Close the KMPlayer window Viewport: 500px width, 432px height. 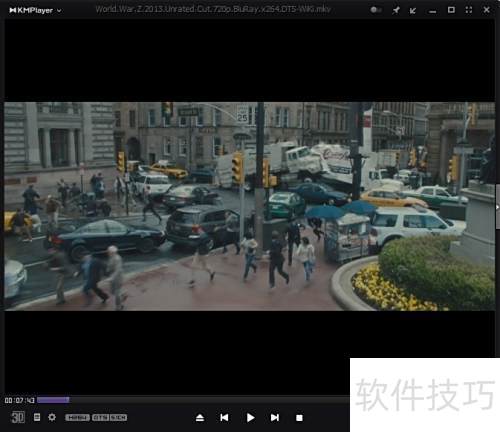pos(486,10)
